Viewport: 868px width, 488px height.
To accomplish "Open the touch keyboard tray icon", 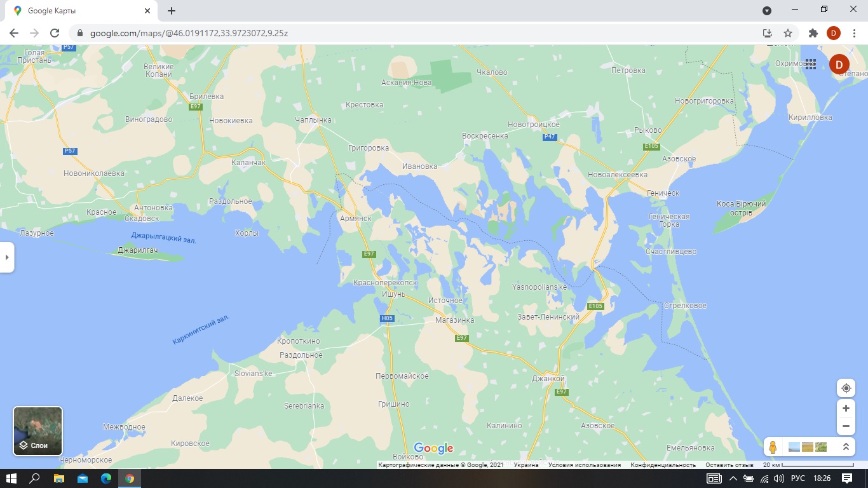I will tap(714, 478).
